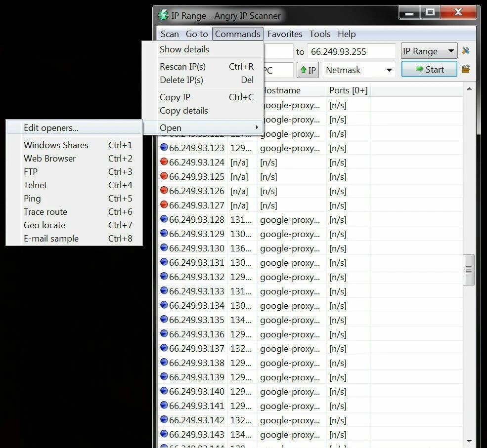Choose Windows Shares opener

click(74, 145)
